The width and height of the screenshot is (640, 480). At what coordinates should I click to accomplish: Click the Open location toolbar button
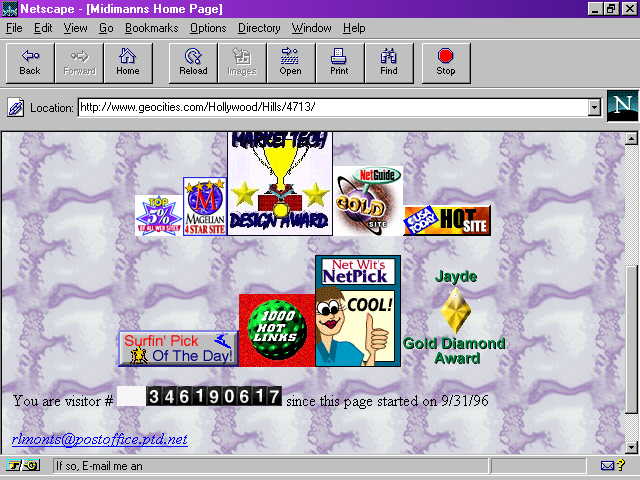(x=291, y=63)
